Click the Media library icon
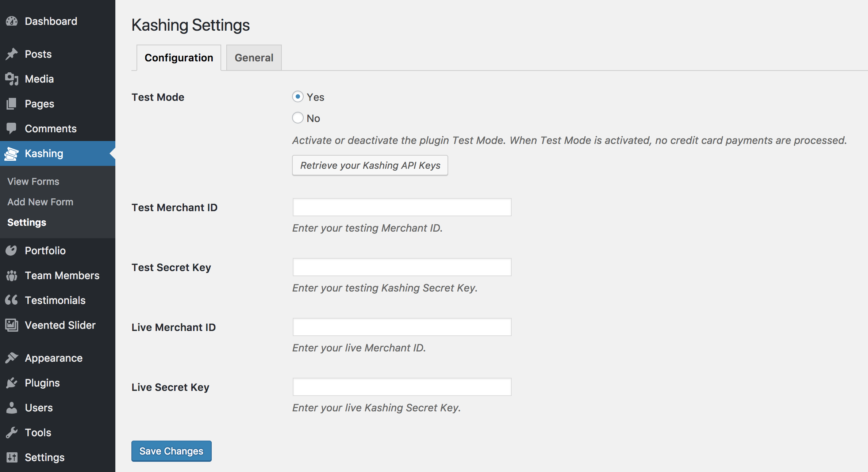This screenshot has width=868, height=472. 12,79
